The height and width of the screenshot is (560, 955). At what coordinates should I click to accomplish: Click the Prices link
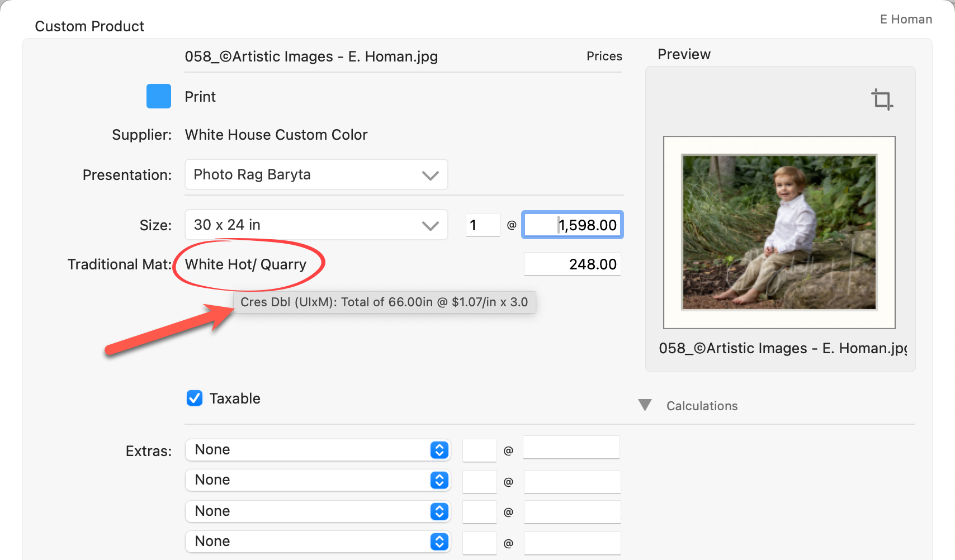[x=604, y=56]
